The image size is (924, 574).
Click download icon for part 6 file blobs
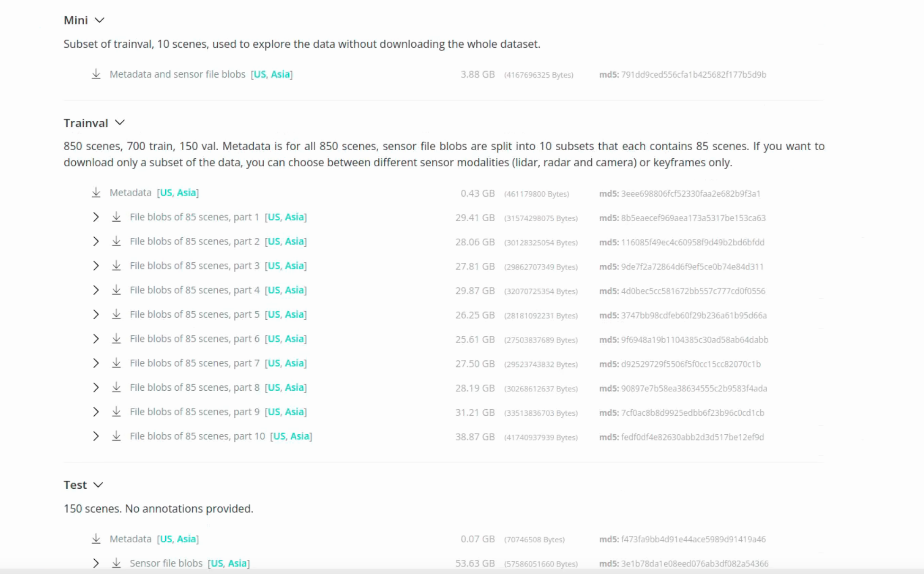pyautogui.click(x=116, y=339)
